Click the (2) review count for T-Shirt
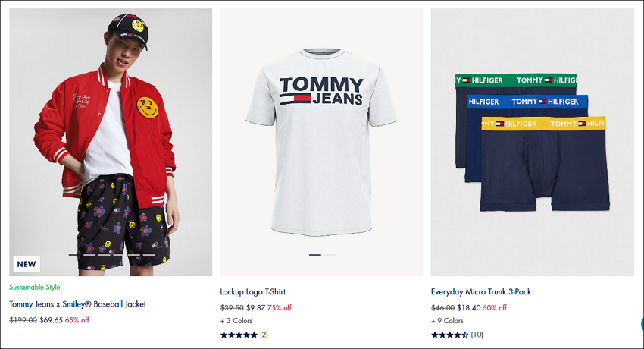 point(264,335)
